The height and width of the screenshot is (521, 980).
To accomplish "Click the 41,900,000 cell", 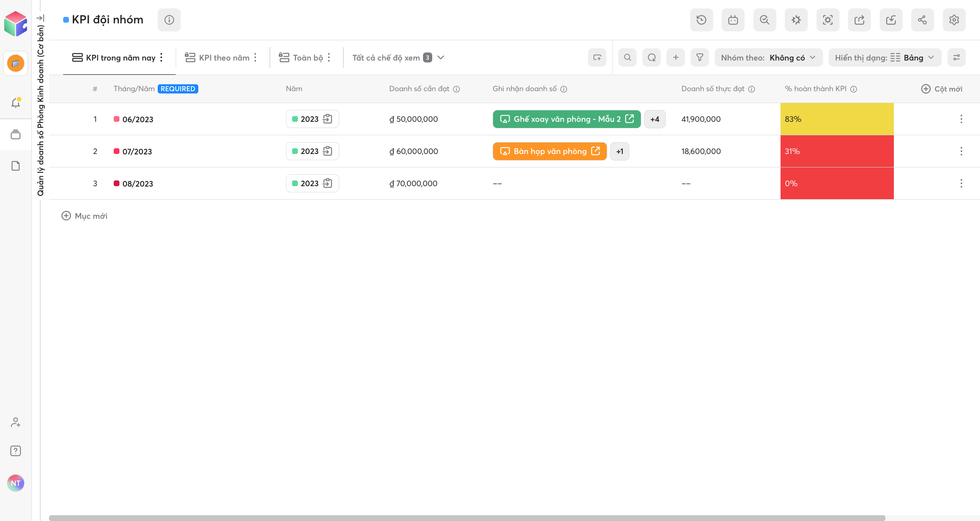I will point(701,119).
